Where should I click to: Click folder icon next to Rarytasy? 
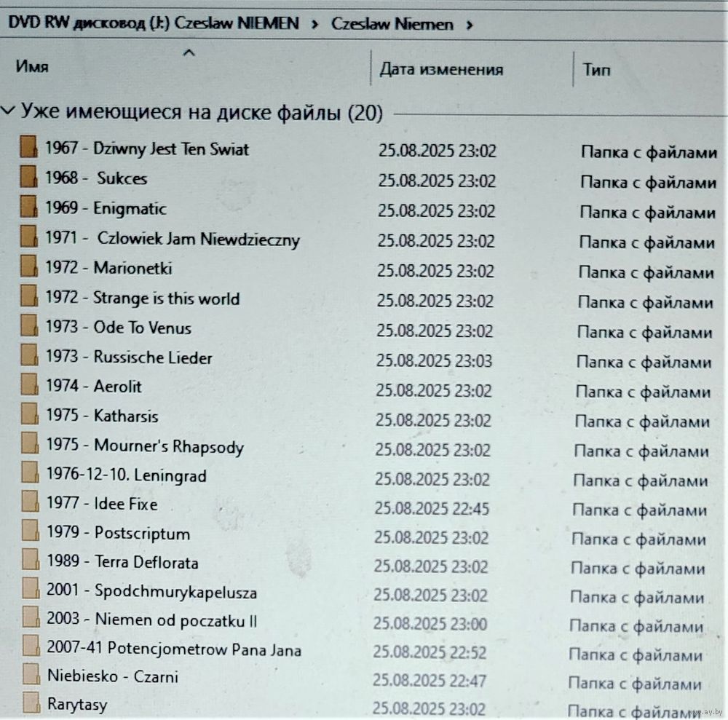click(32, 702)
